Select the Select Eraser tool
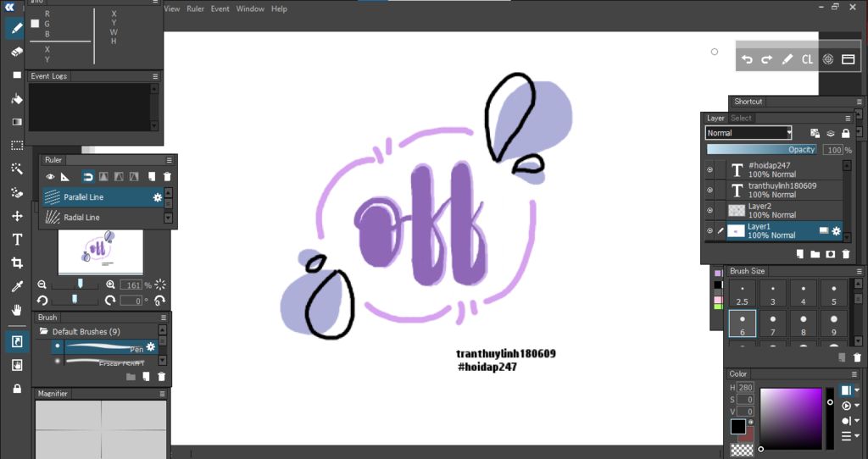The image size is (868, 459). (17, 192)
